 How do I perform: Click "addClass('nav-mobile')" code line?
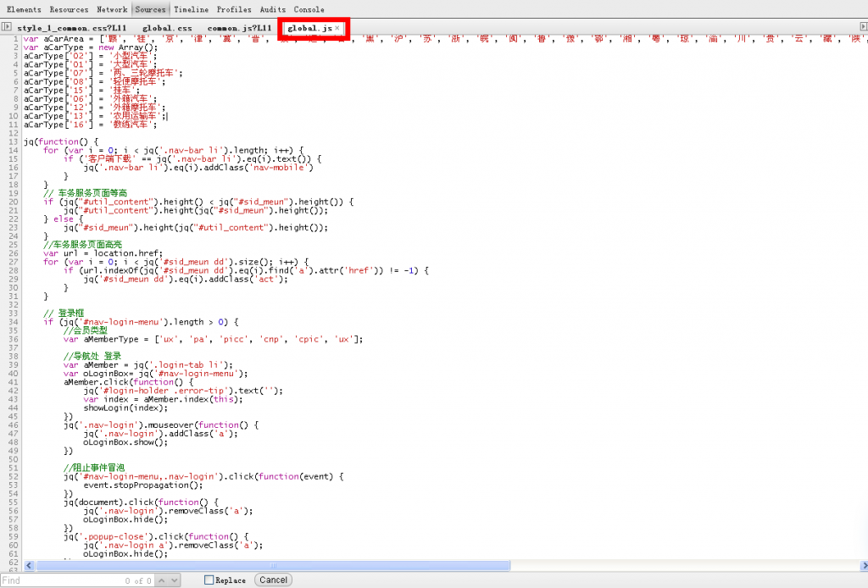click(x=198, y=168)
